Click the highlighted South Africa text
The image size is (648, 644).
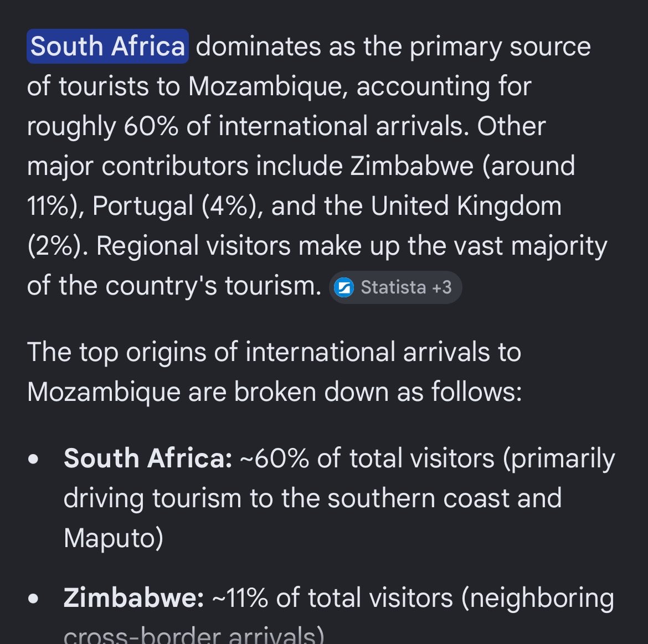point(107,46)
